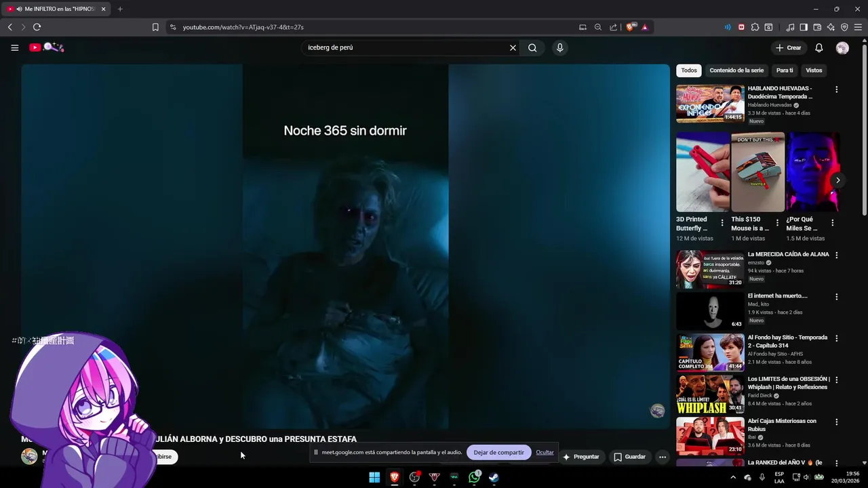
Task: Toggle the browser sidebar panel
Action: pyautogui.click(x=804, y=27)
